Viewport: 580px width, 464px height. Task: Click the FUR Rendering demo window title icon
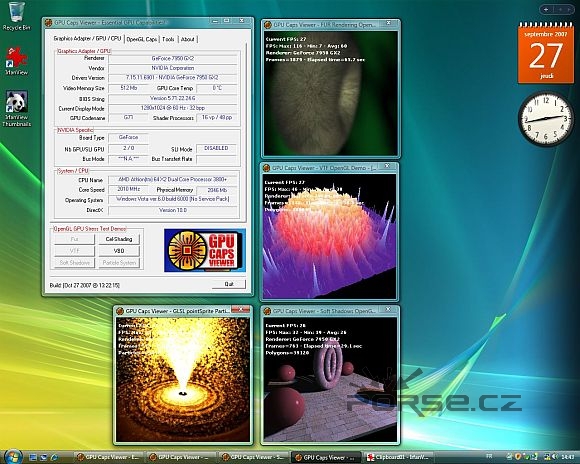pyautogui.click(x=268, y=25)
